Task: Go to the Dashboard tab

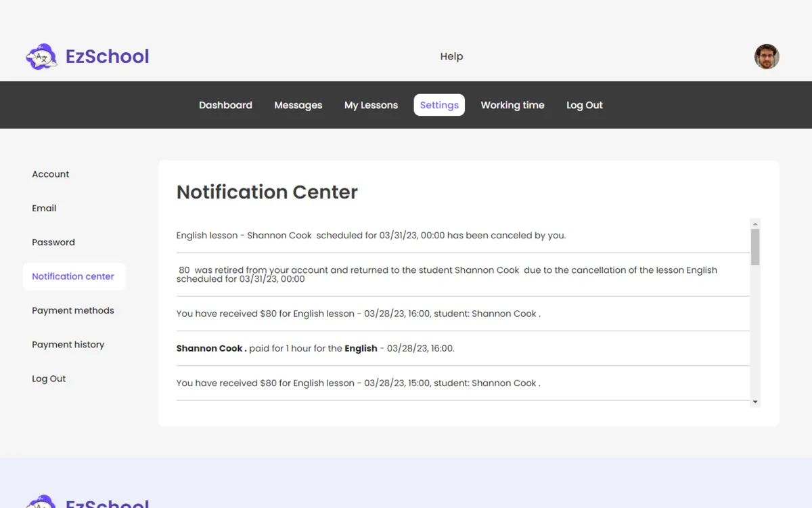Action: coord(225,105)
